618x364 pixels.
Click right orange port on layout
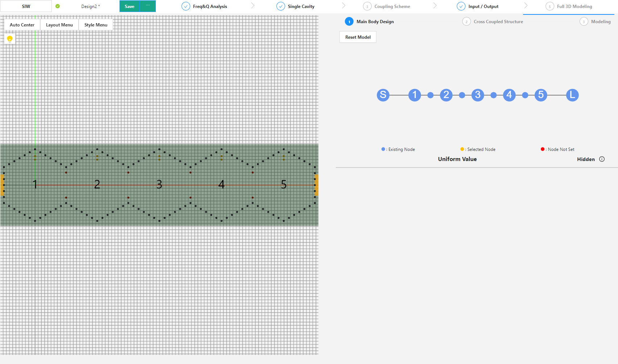(316, 185)
